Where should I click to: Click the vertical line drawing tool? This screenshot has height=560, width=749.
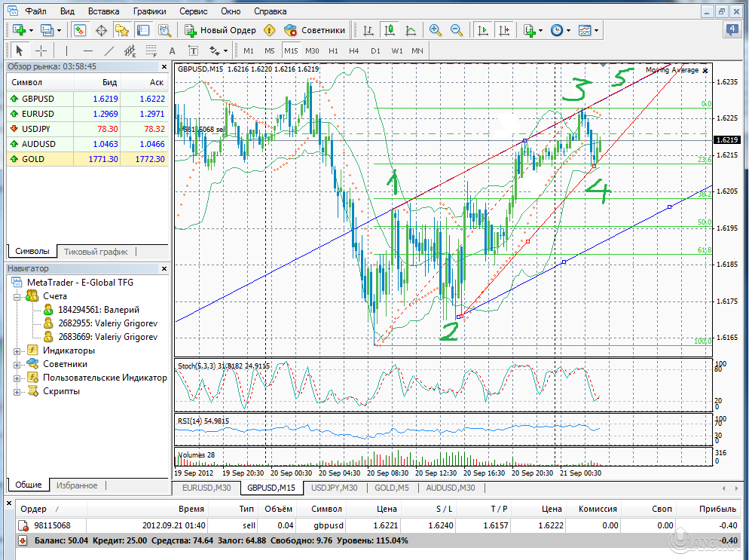point(66,50)
